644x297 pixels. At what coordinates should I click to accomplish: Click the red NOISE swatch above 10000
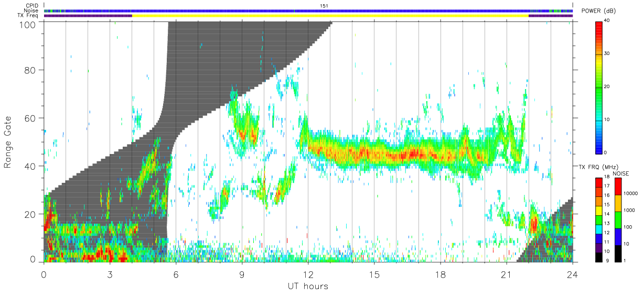[x=618, y=186]
